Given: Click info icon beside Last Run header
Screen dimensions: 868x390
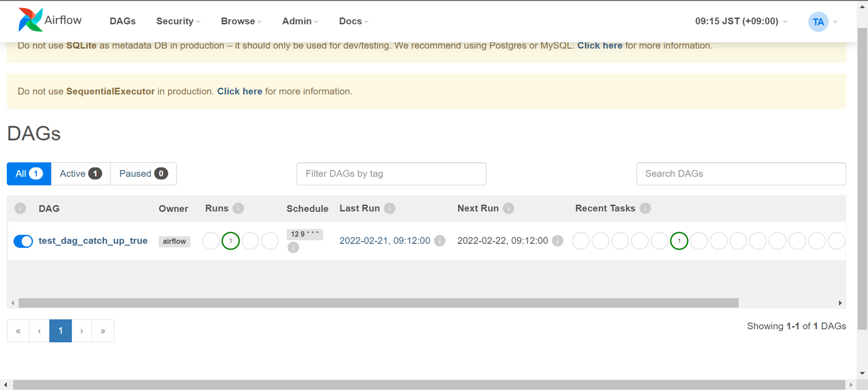Looking at the screenshot, I should pyautogui.click(x=389, y=208).
